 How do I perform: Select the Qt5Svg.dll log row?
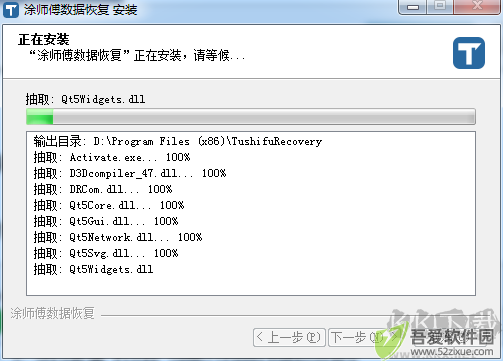[x=106, y=253]
